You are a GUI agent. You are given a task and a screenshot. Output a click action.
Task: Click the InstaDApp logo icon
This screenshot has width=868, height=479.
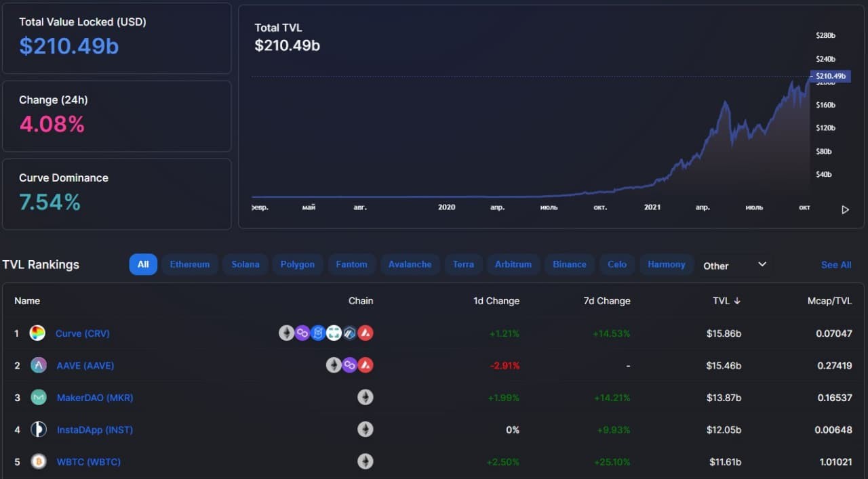pos(39,430)
